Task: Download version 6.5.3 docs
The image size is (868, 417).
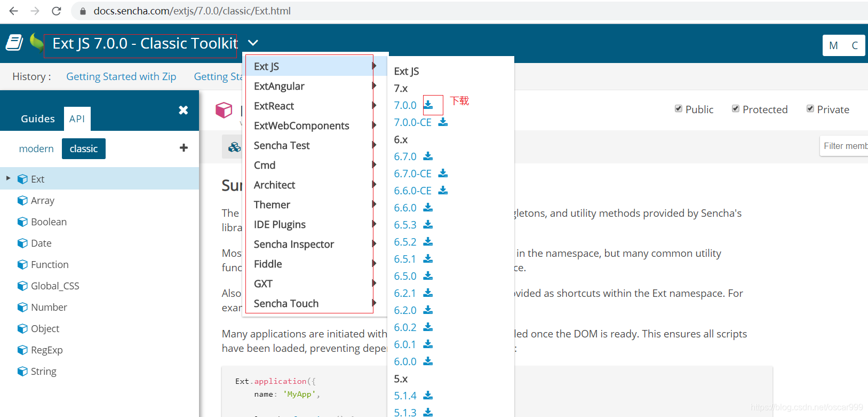Action: tap(428, 225)
